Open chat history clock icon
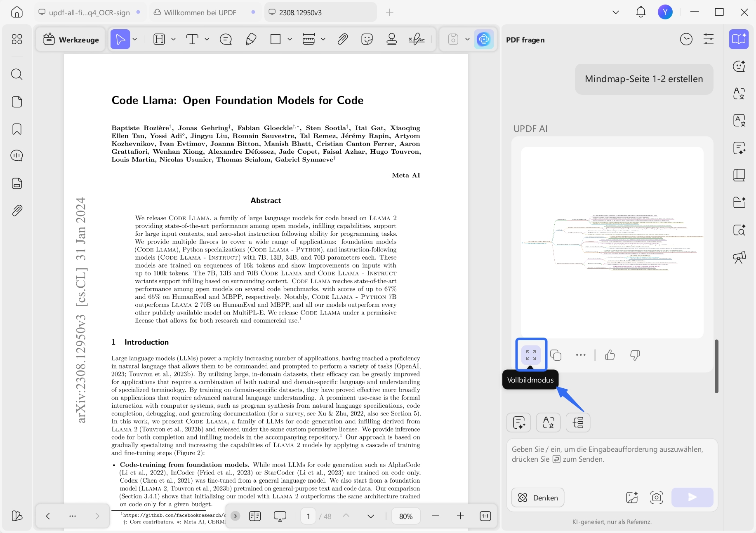The image size is (756, 533). (x=686, y=39)
